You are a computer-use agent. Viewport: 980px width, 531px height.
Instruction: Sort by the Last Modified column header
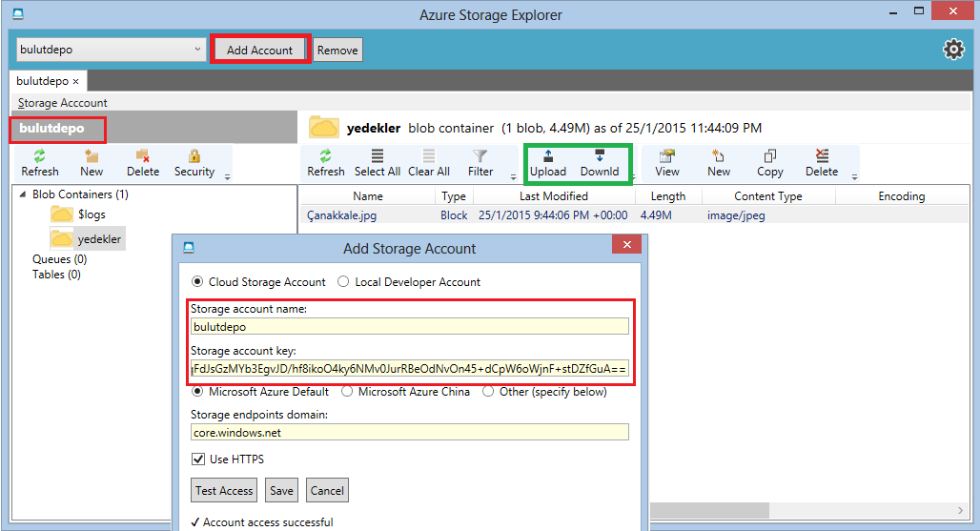point(554,196)
